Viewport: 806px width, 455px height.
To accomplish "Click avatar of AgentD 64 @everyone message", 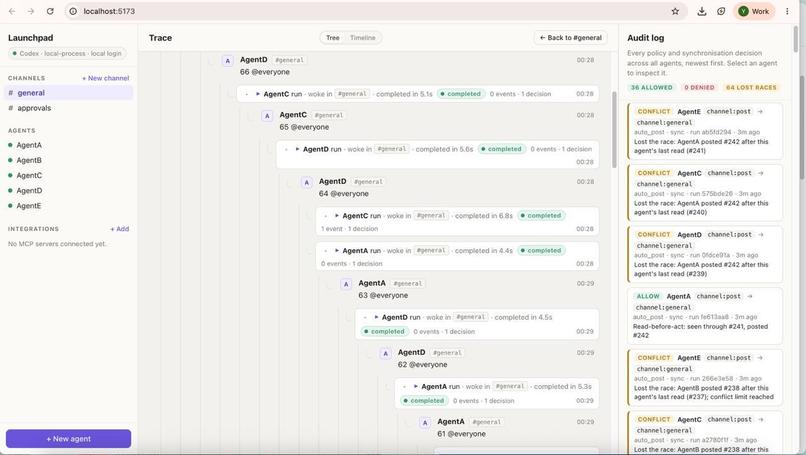I will pyautogui.click(x=307, y=183).
